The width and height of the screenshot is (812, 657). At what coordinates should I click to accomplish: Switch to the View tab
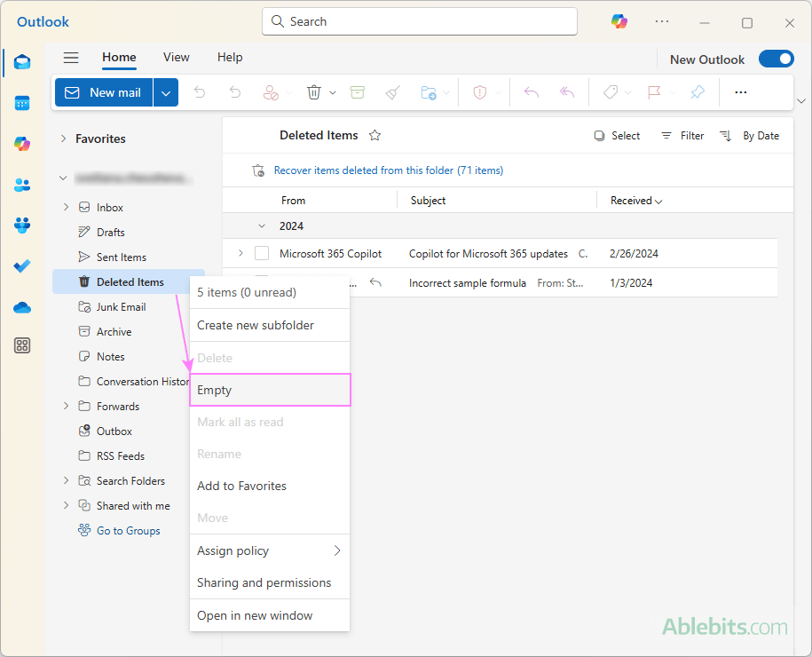176,58
